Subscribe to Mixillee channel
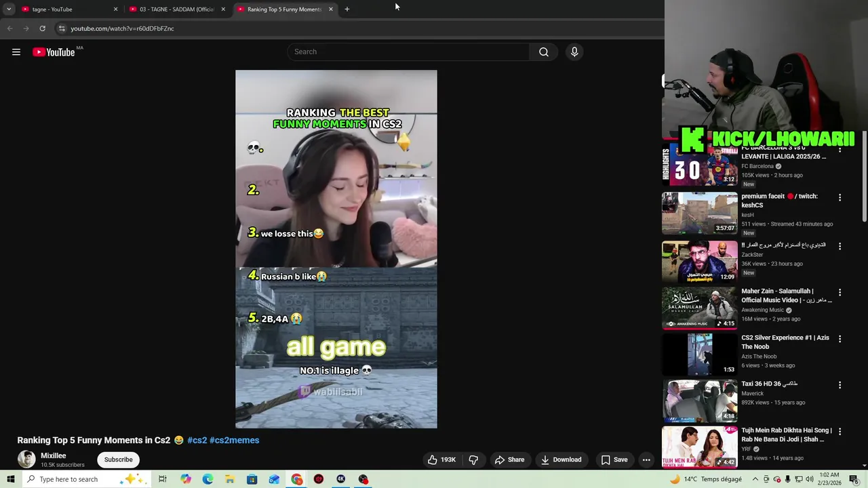 point(118,460)
